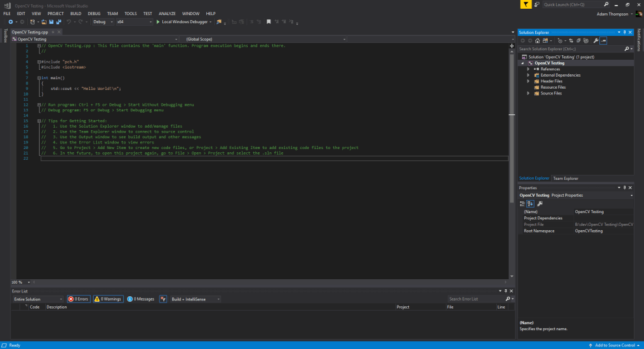Viewport: 644px width, 349px height.
Task: Toggle a bookmark with the bookmark icon
Action: [269, 22]
